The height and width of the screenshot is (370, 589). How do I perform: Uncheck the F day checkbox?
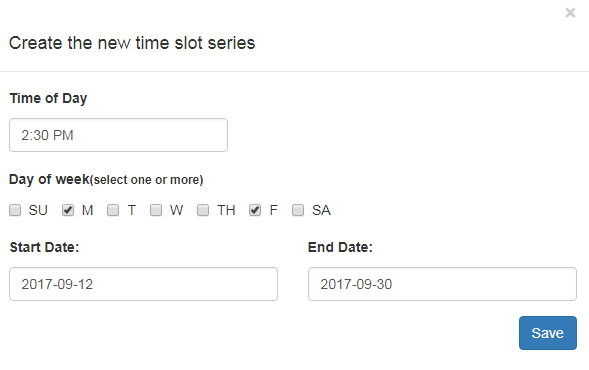255,210
